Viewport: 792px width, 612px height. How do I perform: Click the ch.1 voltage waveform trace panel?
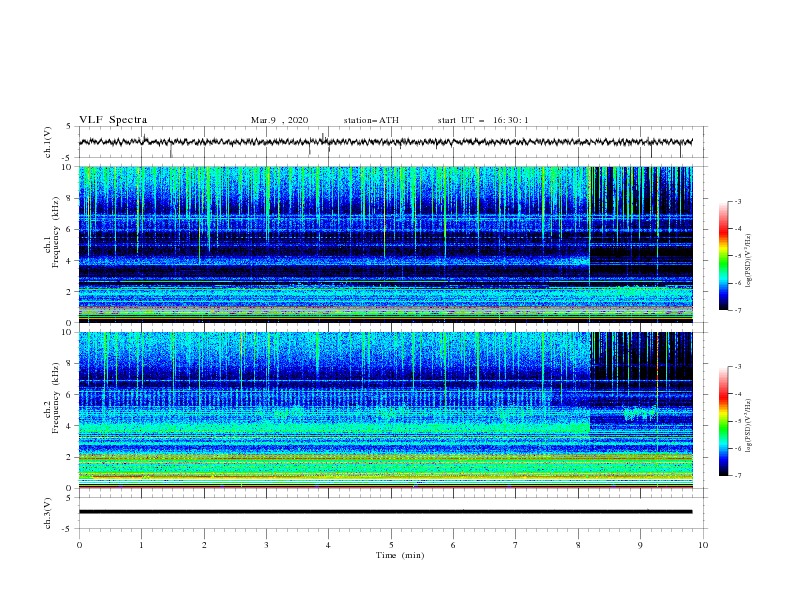coord(392,142)
